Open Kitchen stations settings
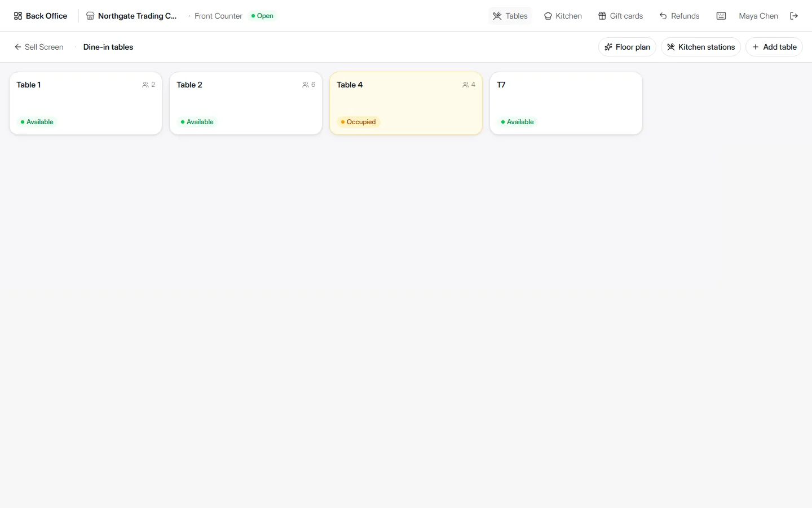Image resolution: width=812 pixels, height=508 pixels. [x=701, y=47]
